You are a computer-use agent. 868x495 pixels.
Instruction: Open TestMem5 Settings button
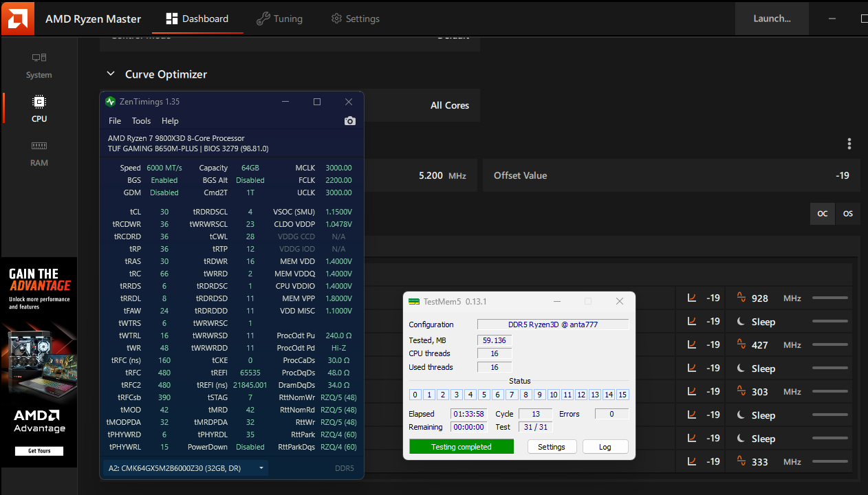(x=552, y=447)
